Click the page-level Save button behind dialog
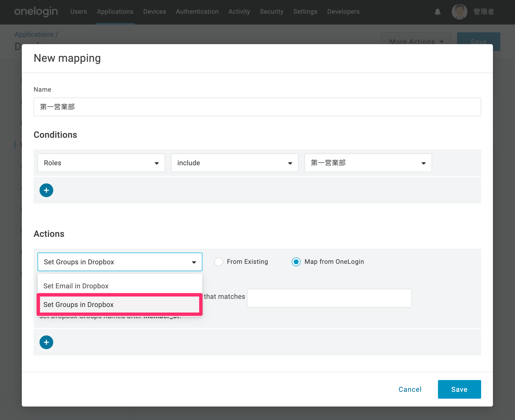This screenshot has height=420, width=515. click(478, 42)
